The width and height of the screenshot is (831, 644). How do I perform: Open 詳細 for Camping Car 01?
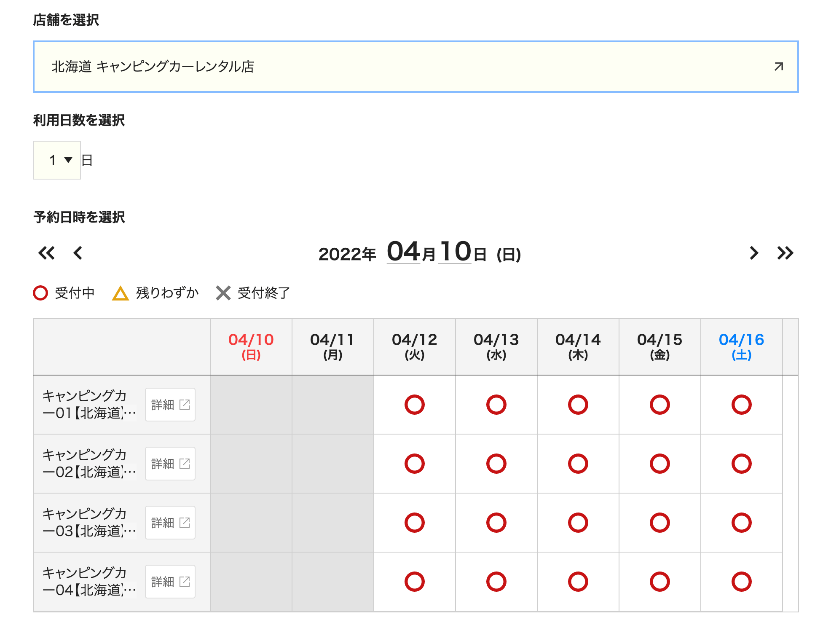click(x=170, y=405)
